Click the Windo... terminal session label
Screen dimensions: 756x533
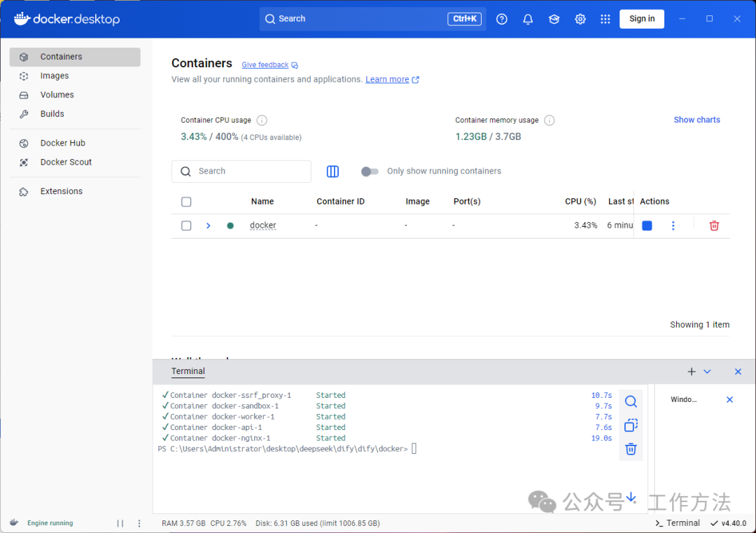(x=683, y=399)
